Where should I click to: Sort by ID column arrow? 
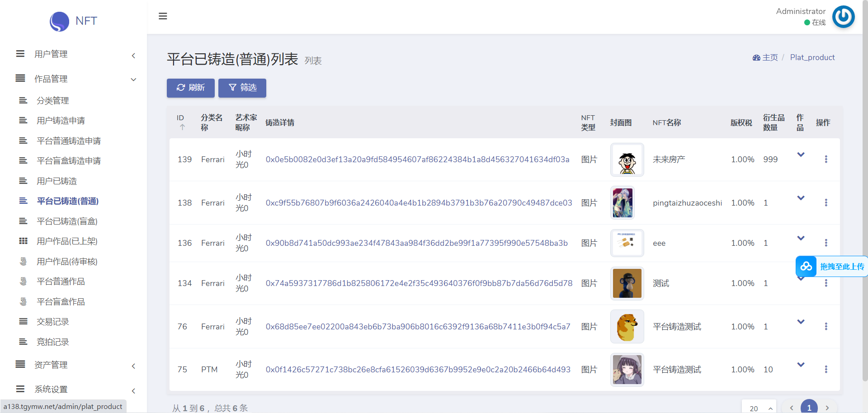click(182, 127)
